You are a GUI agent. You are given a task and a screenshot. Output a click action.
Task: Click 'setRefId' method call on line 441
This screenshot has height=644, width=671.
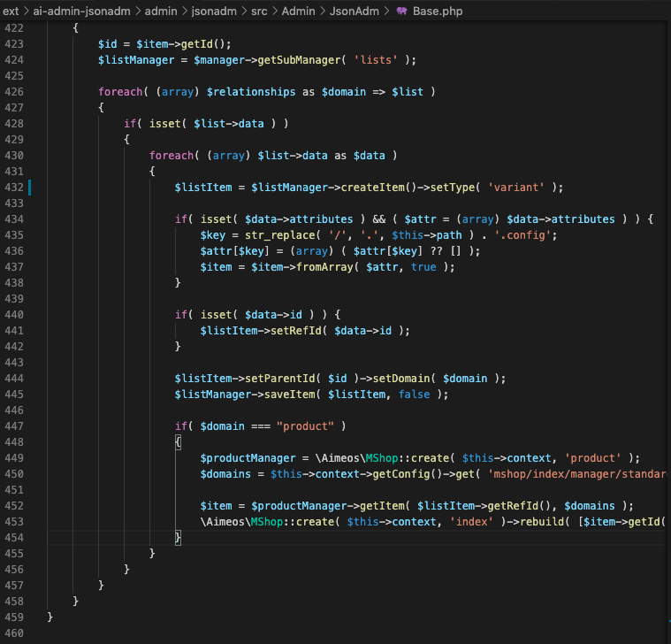tap(295, 331)
